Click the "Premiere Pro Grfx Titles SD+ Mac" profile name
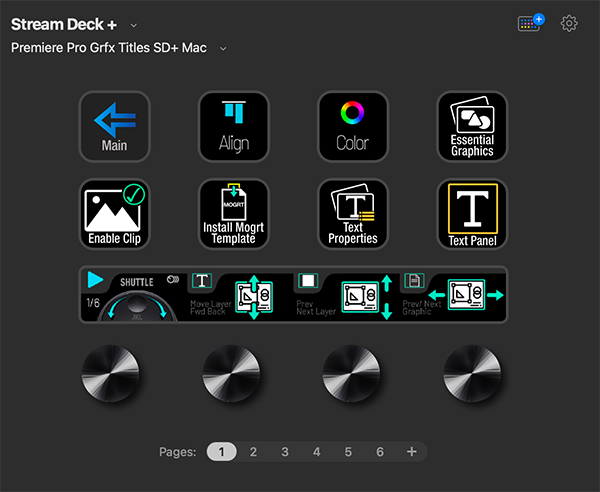This screenshot has height=492, width=600. click(109, 48)
